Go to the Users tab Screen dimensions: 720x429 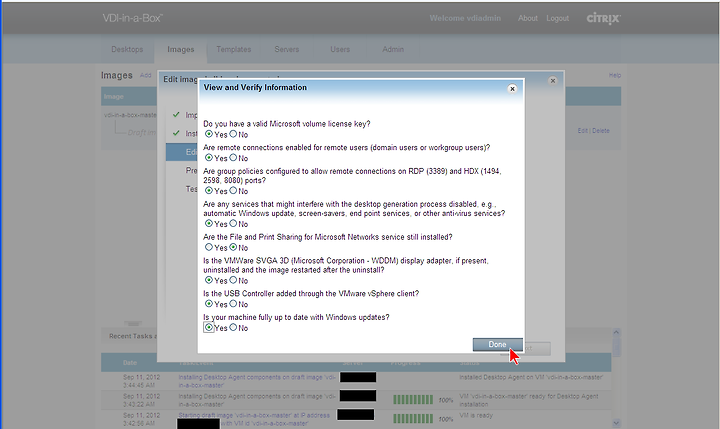(340, 49)
